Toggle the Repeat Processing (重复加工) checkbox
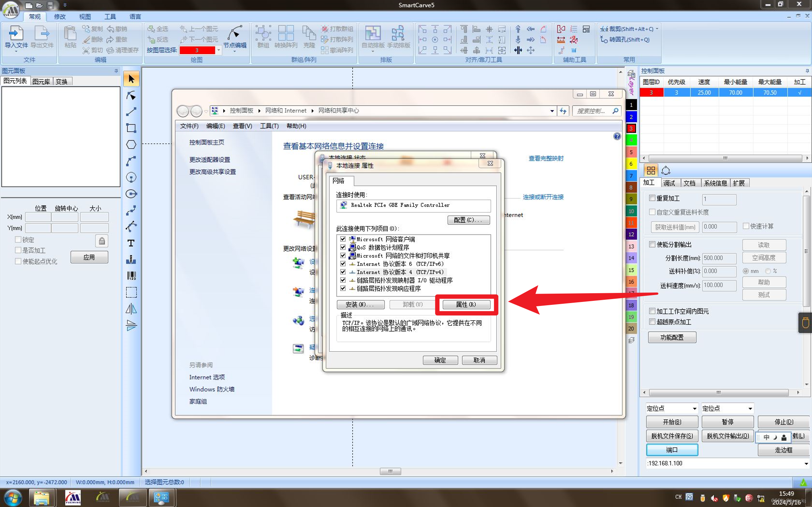Screen dimensions: 812x507 pos(652,198)
